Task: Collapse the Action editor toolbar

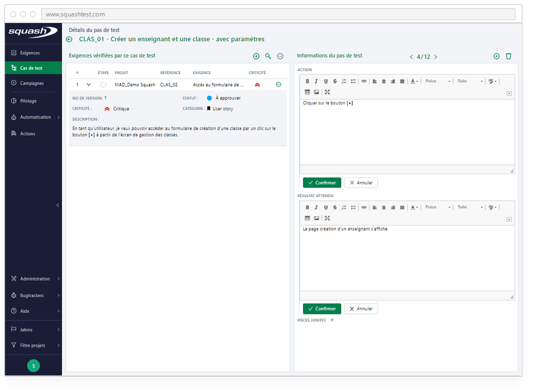Action: tap(509, 94)
